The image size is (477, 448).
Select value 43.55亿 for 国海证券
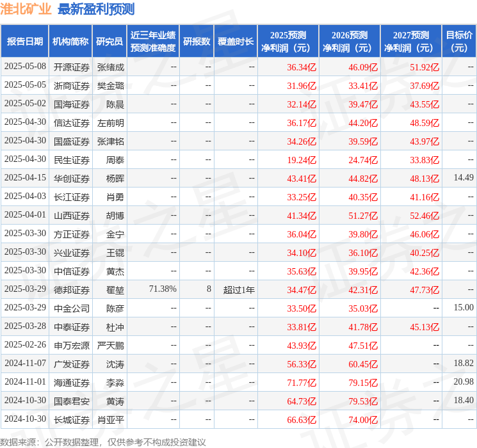tap(424, 104)
